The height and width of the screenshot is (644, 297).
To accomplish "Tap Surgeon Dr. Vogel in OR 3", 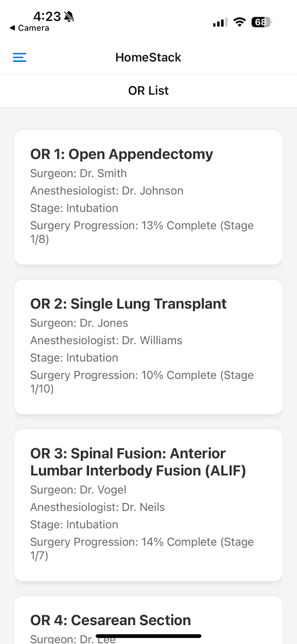I will (x=78, y=490).
